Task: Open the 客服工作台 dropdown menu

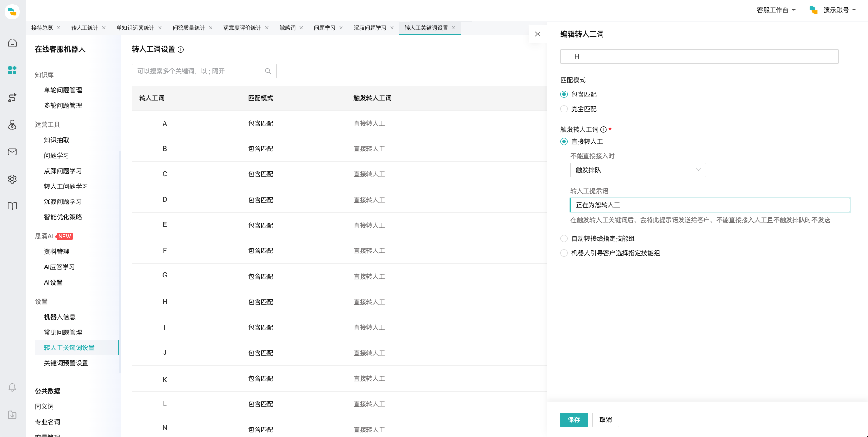Action: (x=776, y=10)
